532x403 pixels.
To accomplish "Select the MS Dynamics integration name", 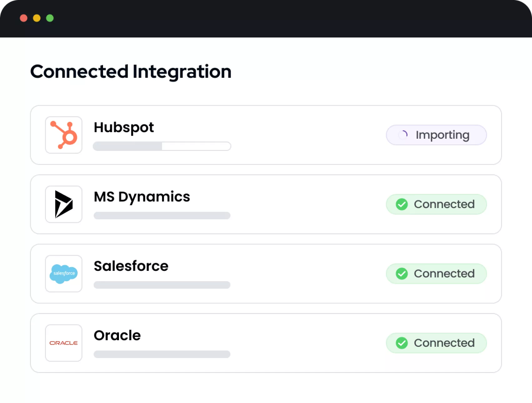I will pyautogui.click(x=142, y=197).
